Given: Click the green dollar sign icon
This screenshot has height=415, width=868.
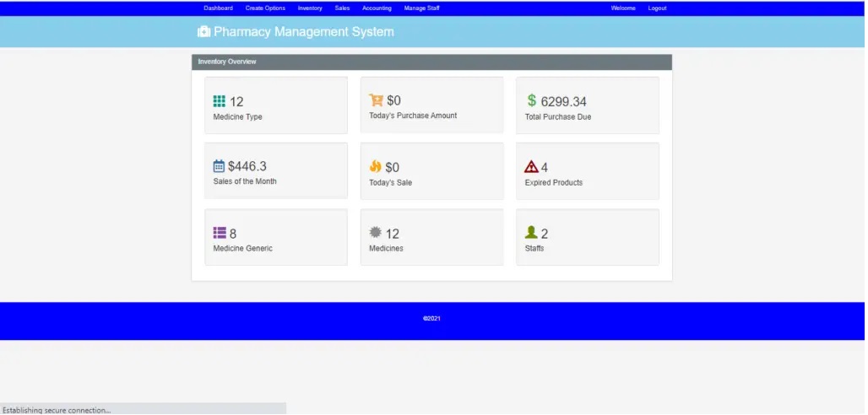Looking at the screenshot, I should point(532,101).
